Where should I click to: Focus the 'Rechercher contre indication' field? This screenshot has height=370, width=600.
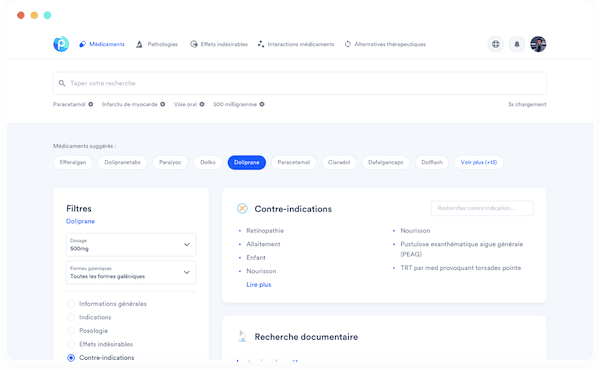point(482,208)
